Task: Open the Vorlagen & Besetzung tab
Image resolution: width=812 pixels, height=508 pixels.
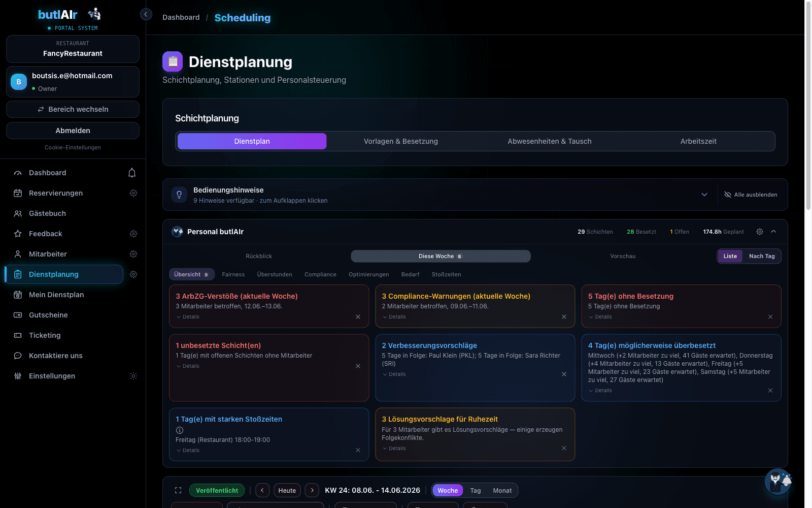Action: tap(401, 141)
